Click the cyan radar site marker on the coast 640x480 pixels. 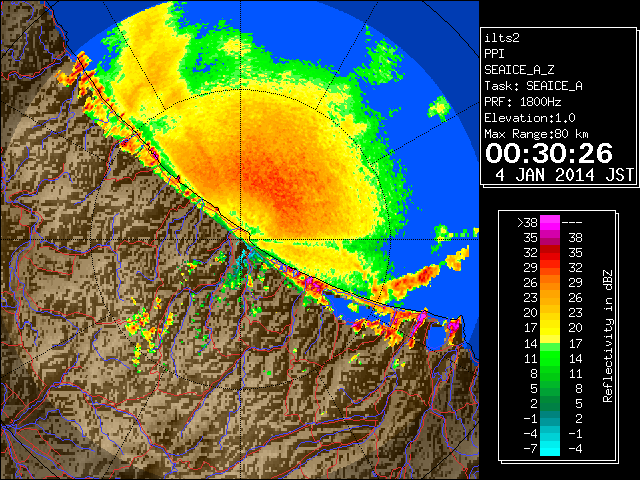point(245,259)
